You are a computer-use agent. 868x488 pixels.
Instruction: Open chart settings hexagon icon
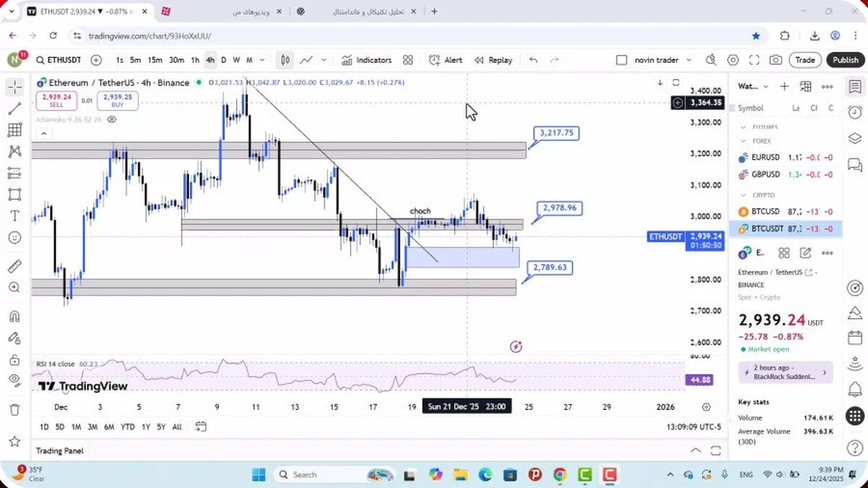[x=733, y=60]
